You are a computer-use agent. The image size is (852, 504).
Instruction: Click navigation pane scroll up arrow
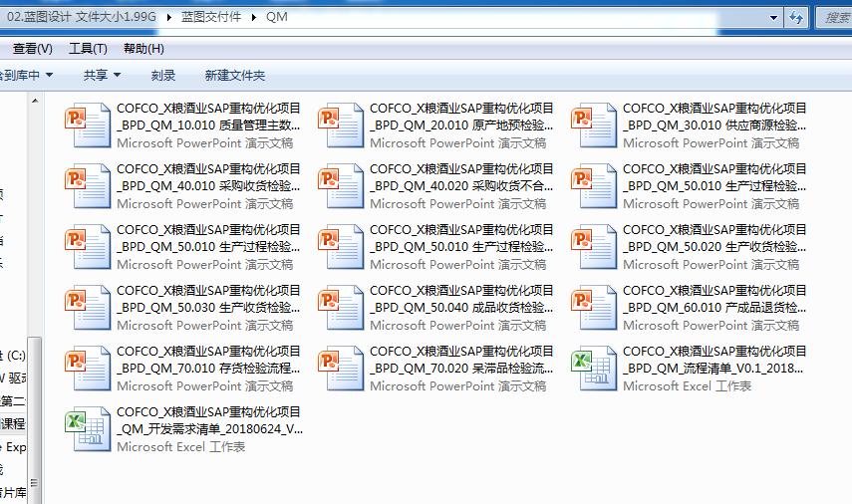[35, 101]
